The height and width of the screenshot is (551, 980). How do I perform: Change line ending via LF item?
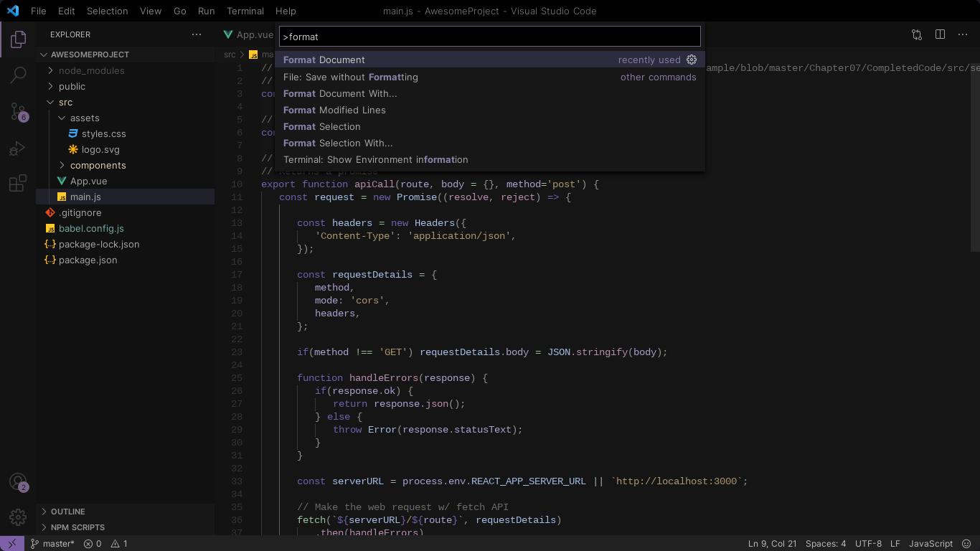(x=895, y=543)
